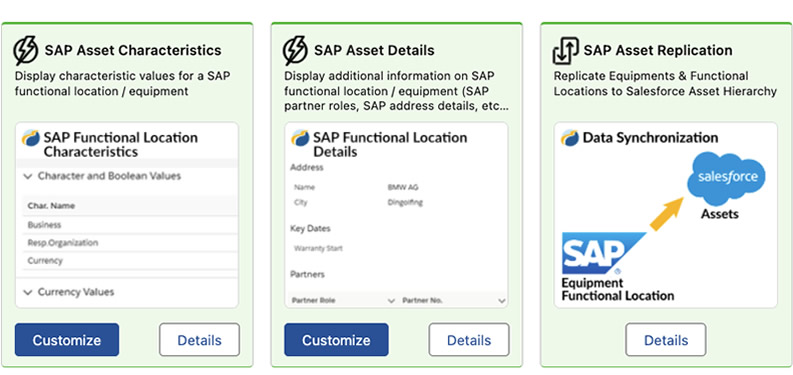
Task: Click the Partners section heading
Action: 307,275
